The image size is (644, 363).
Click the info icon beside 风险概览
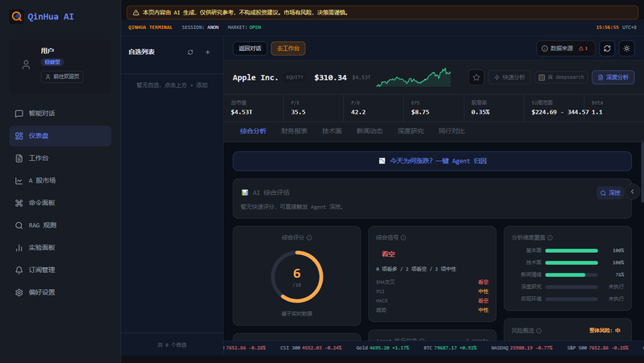coord(539,331)
